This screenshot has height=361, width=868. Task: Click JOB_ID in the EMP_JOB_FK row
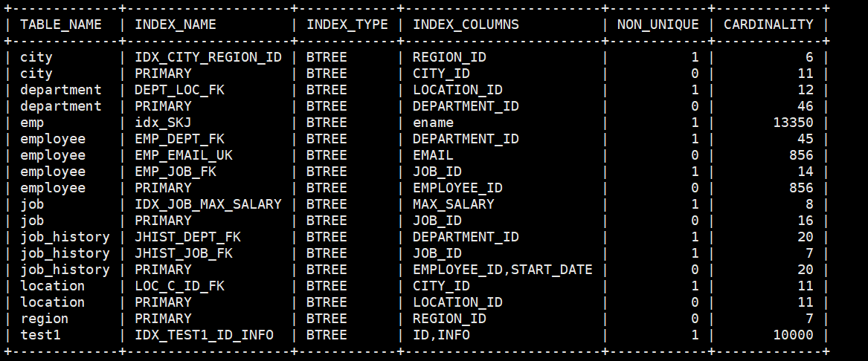437,172
